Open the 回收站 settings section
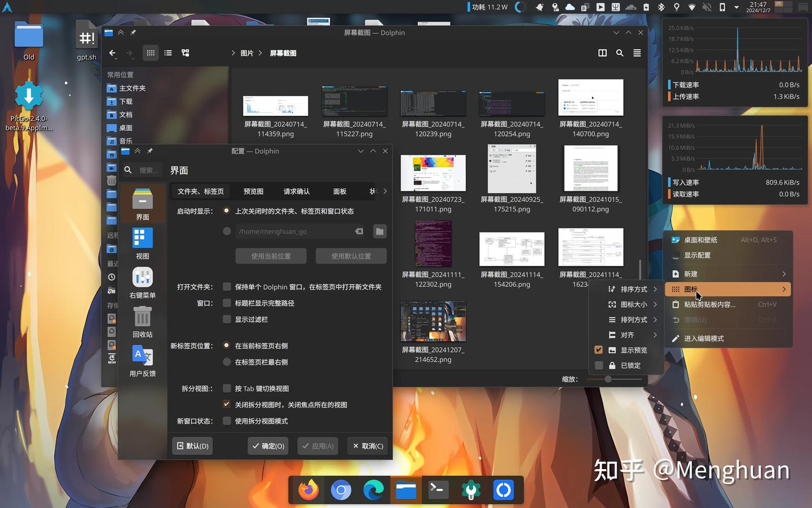The width and height of the screenshot is (812, 508). coord(142,322)
